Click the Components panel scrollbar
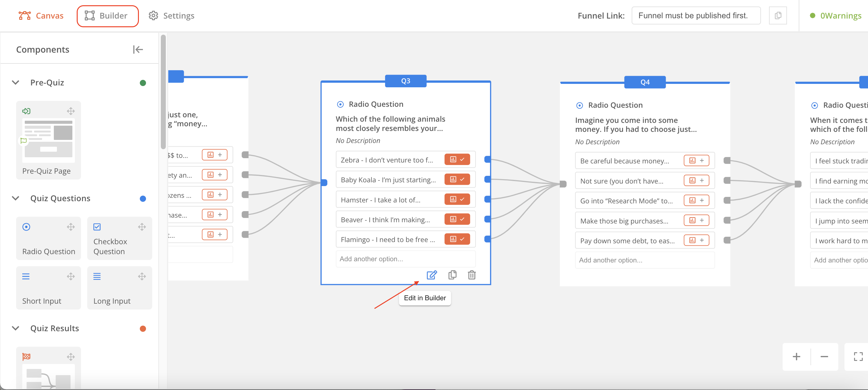The width and height of the screenshot is (868, 390). (163, 92)
